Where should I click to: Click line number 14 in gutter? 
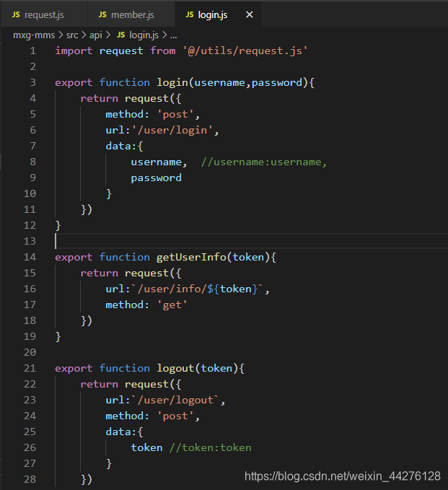tap(30, 257)
